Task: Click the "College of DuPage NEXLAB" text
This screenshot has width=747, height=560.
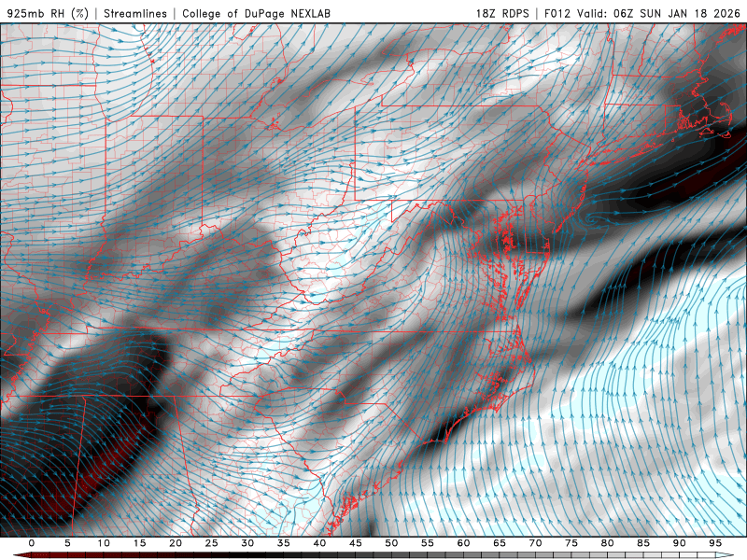Action: pos(256,13)
